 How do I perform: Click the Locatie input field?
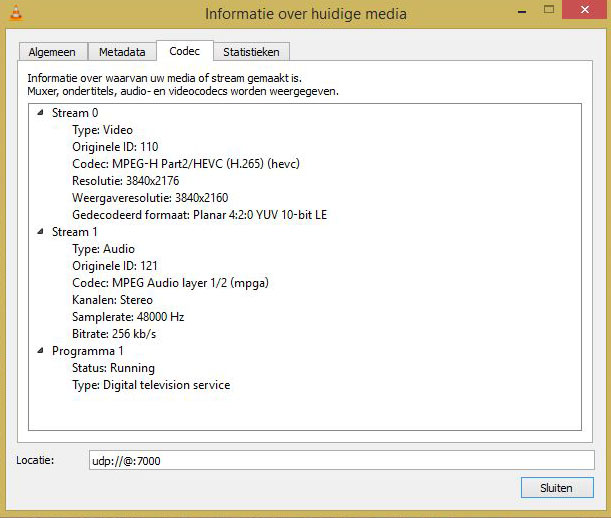click(x=340, y=460)
